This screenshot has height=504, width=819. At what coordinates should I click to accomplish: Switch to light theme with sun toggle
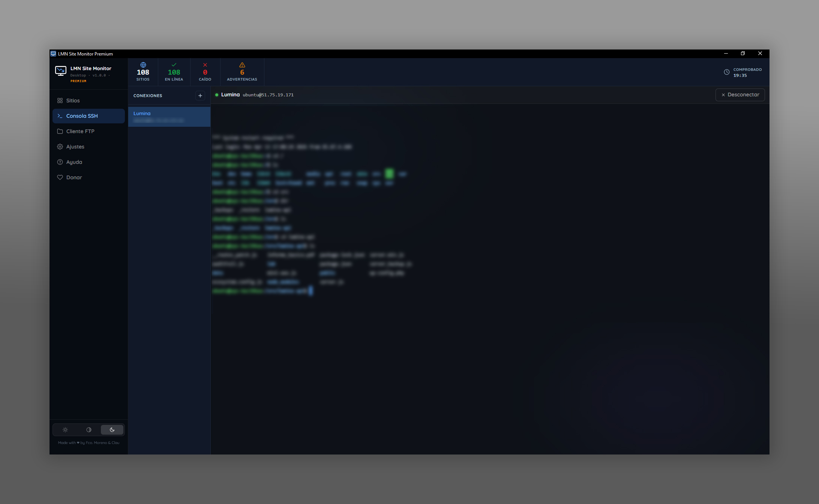pyautogui.click(x=65, y=430)
